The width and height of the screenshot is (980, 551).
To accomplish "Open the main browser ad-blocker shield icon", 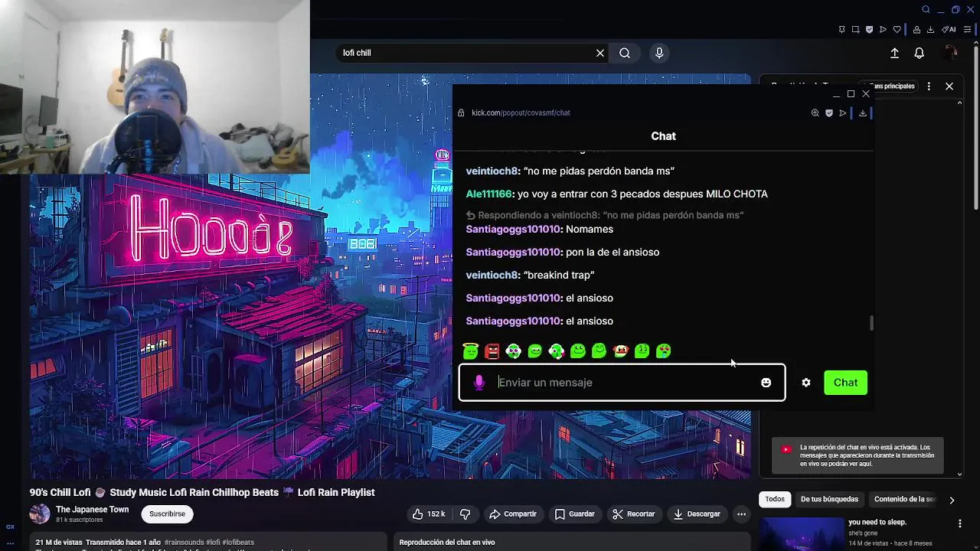I will (x=869, y=30).
